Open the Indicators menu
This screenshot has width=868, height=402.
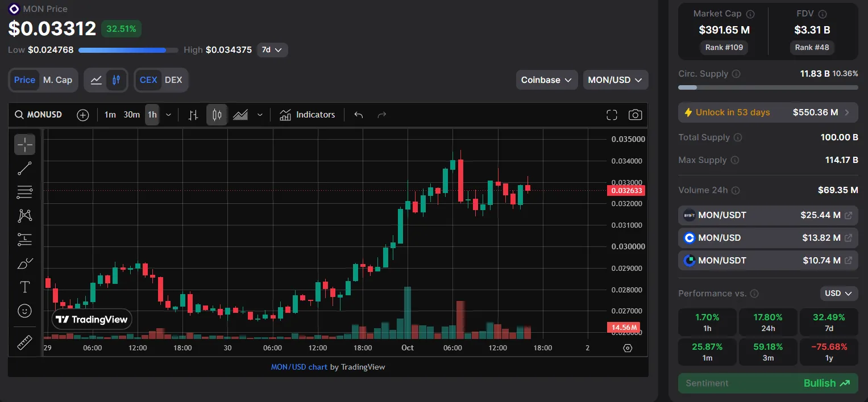pyautogui.click(x=308, y=115)
